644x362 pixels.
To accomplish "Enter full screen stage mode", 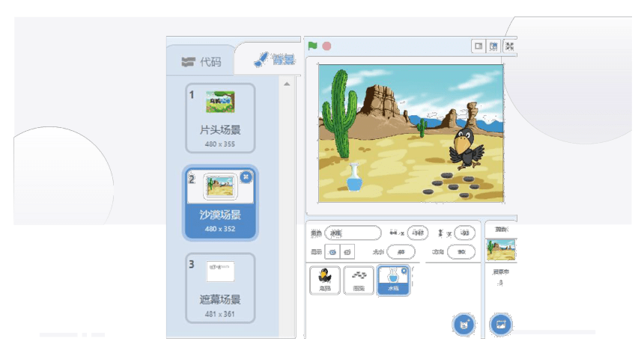I will [509, 46].
